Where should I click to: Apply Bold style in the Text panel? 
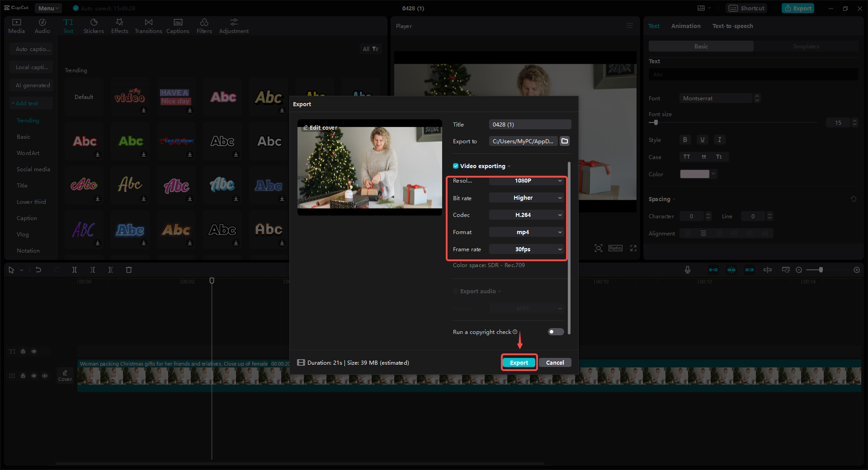coord(685,140)
